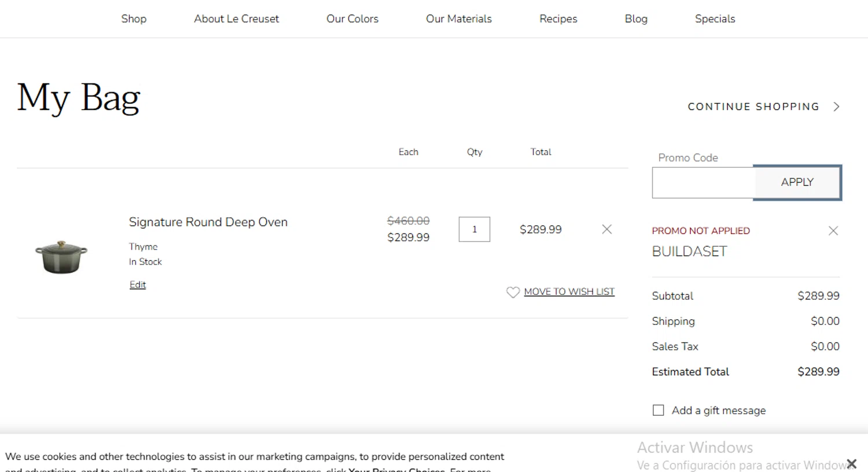Click the PROMO NOT APPLIED message
This screenshot has height=472, width=868.
(701, 230)
